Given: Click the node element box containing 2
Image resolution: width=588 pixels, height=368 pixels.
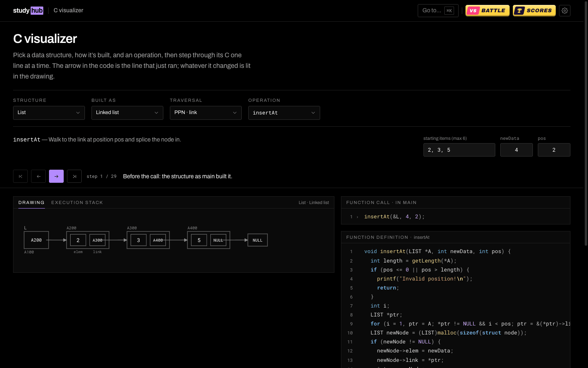Looking at the screenshot, I should coord(78,240).
